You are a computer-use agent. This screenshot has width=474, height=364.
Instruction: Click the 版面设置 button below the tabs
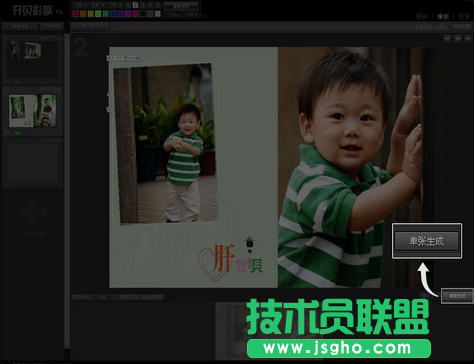(x=462, y=27)
